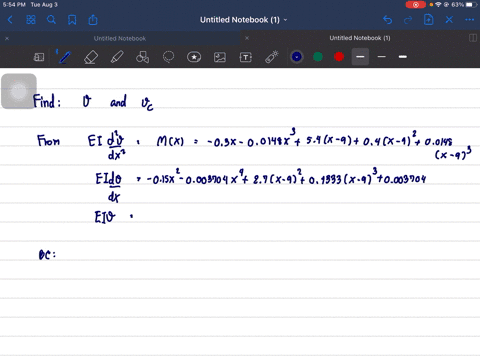Redo the last action
Screen dimensions: 480x360
coord(408,20)
